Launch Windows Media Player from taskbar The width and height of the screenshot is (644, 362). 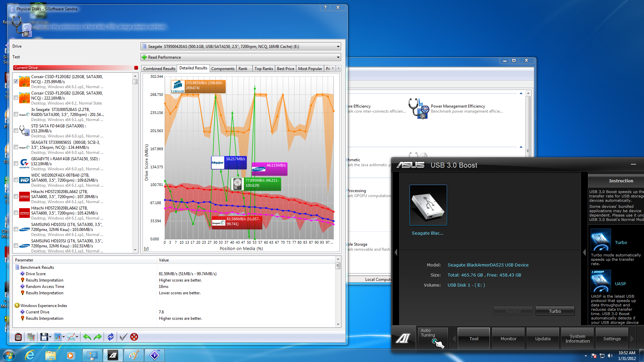[x=70, y=355]
